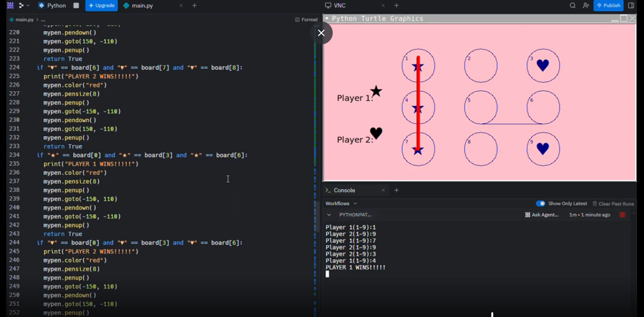Click the Publish button

(608, 6)
